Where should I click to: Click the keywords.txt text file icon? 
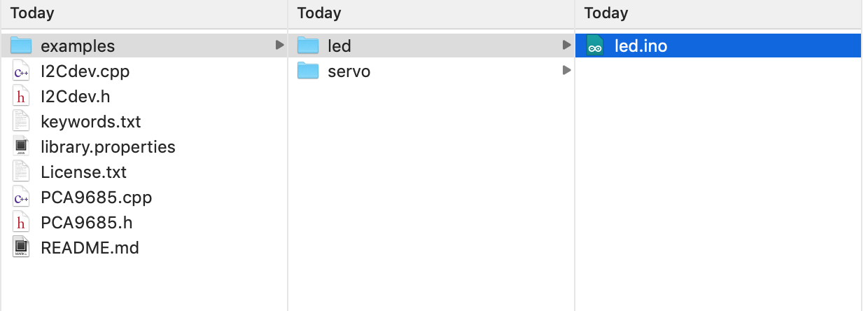pyautogui.click(x=22, y=122)
